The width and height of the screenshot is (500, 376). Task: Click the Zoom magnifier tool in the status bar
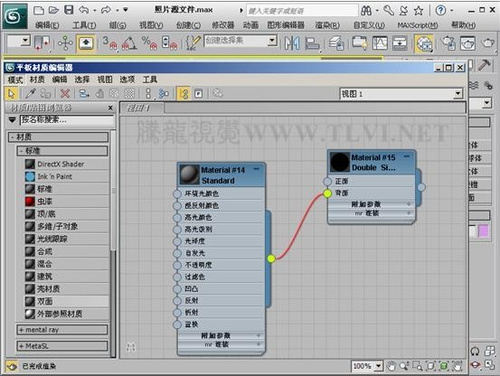click(x=404, y=366)
